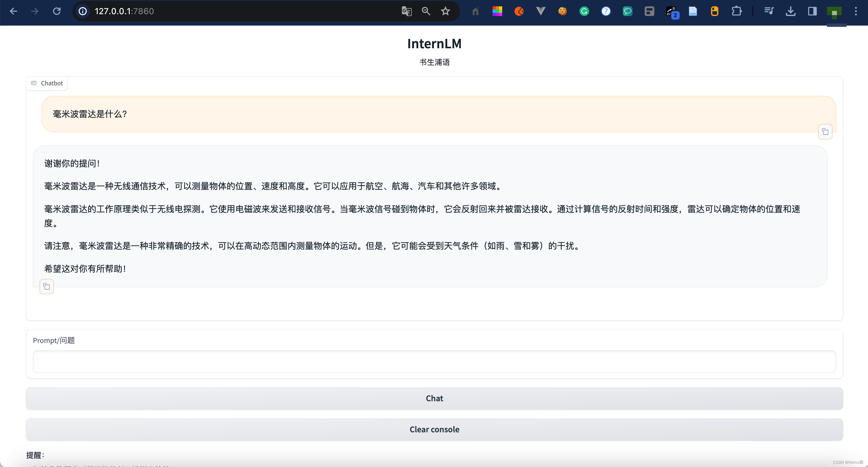Click the user message 毫米波雷达是什么?
Screen dimensions: 868x467
coord(90,114)
